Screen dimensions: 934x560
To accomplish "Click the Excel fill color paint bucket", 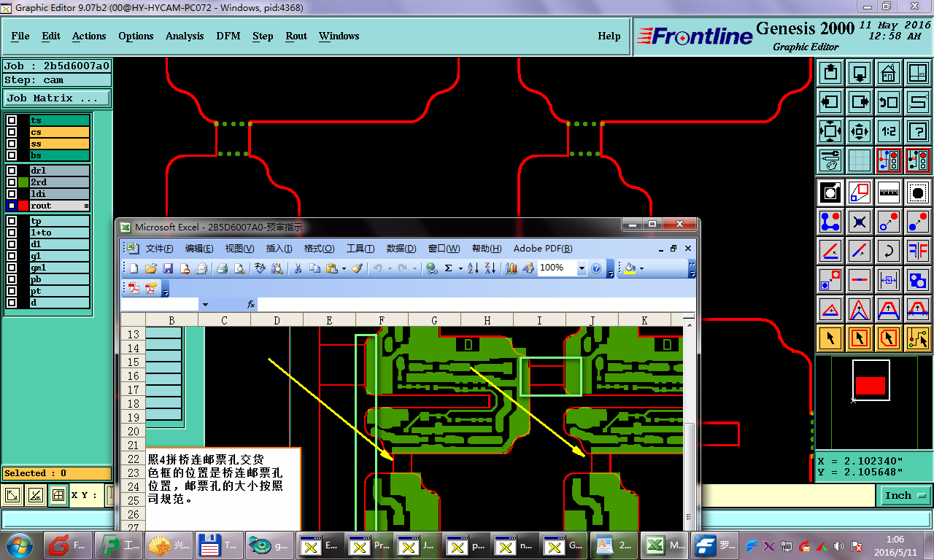I will tap(630, 268).
